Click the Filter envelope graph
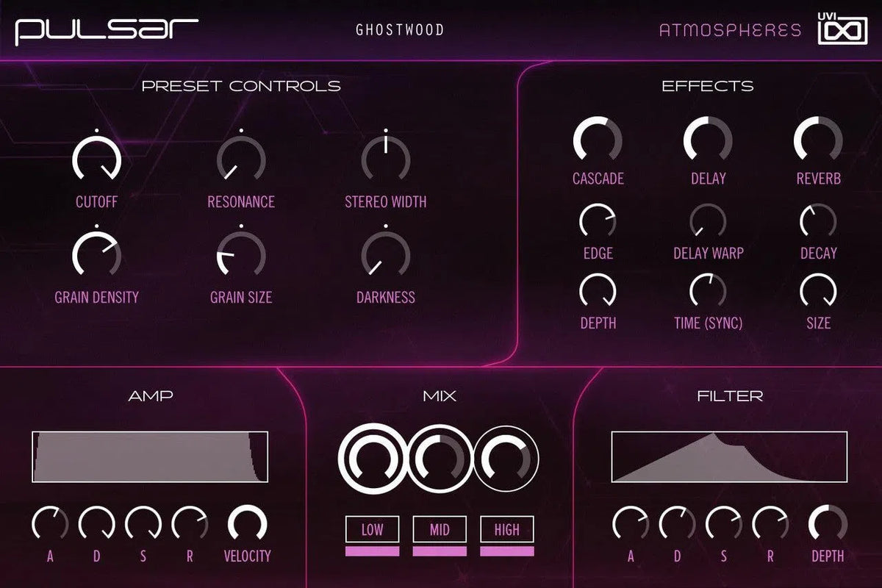The width and height of the screenshot is (882, 588). point(729,457)
